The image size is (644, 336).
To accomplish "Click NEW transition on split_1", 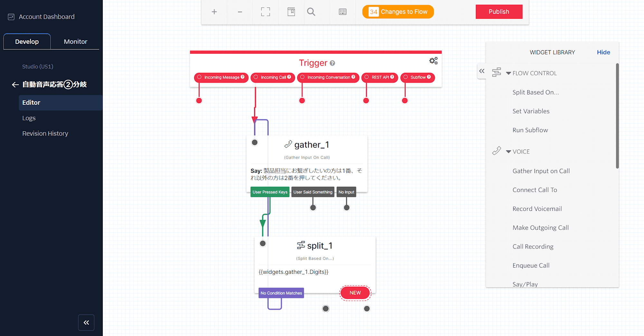I will pos(355,293).
